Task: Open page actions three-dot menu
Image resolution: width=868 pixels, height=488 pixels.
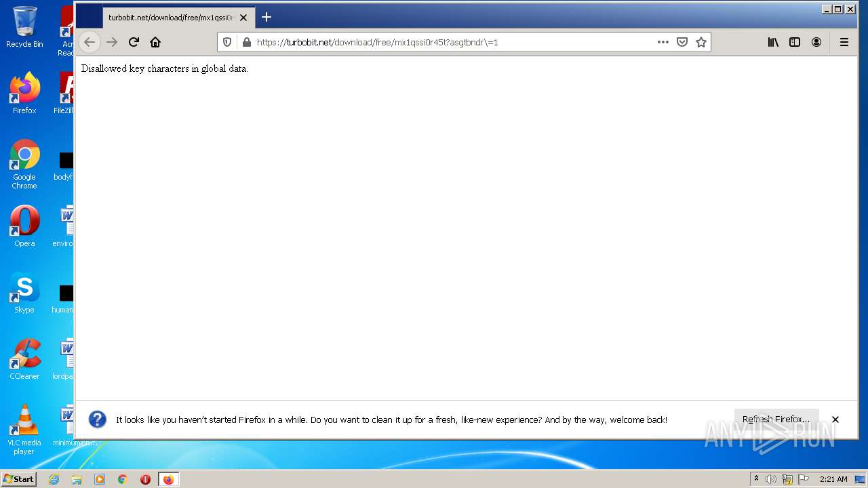Action: tap(663, 42)
